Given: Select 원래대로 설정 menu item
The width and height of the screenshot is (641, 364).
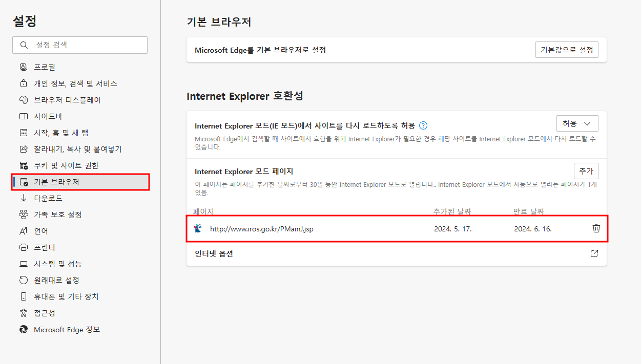Looking at the screenshot, I should pyautogui.click(x=80, y=280).
